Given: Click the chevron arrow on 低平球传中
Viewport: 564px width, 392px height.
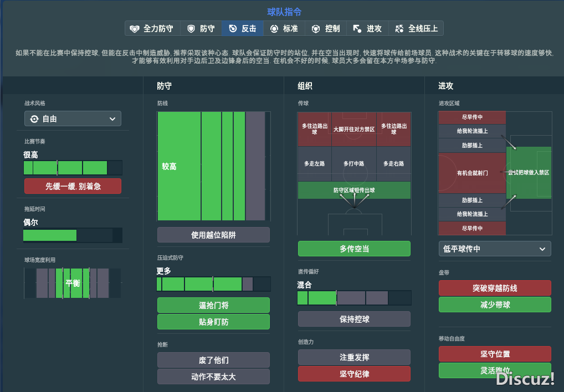Looking at the screenshot, I should click(542, 249).
